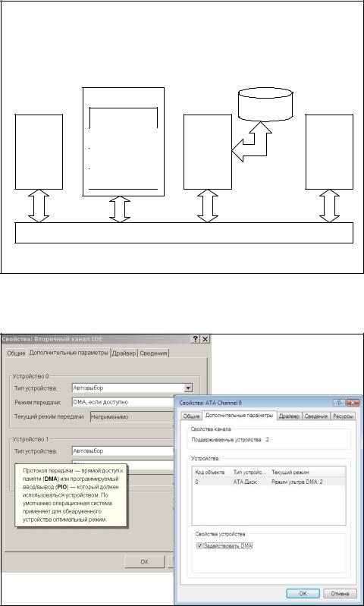Toggle the Задействовать DMA checkbox
The width and height of the screenshot is (364, 606).
click(x=199, y=546)
